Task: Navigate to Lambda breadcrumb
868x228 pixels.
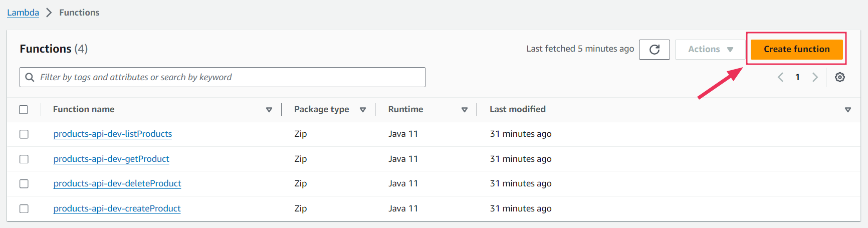Action: [23, 13]
